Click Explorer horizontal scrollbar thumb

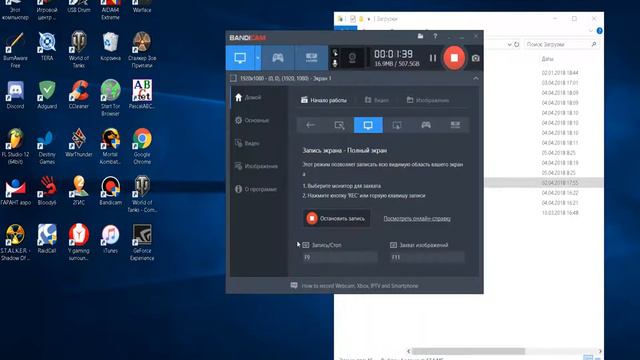coord(468,351)
